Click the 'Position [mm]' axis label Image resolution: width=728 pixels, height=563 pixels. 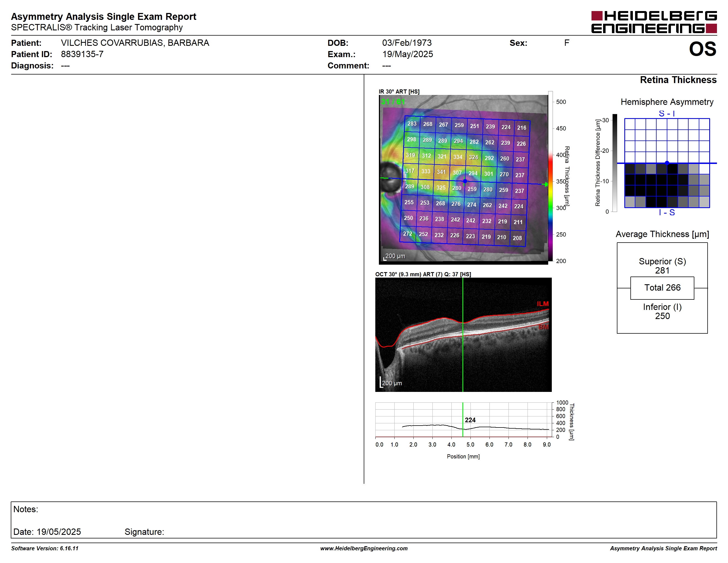point(463,456)
